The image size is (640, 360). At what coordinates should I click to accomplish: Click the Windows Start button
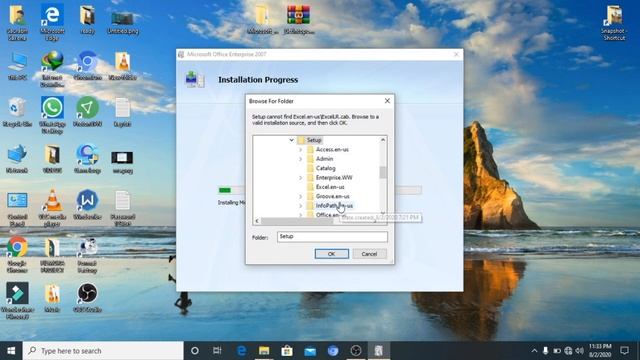point(11,351)
